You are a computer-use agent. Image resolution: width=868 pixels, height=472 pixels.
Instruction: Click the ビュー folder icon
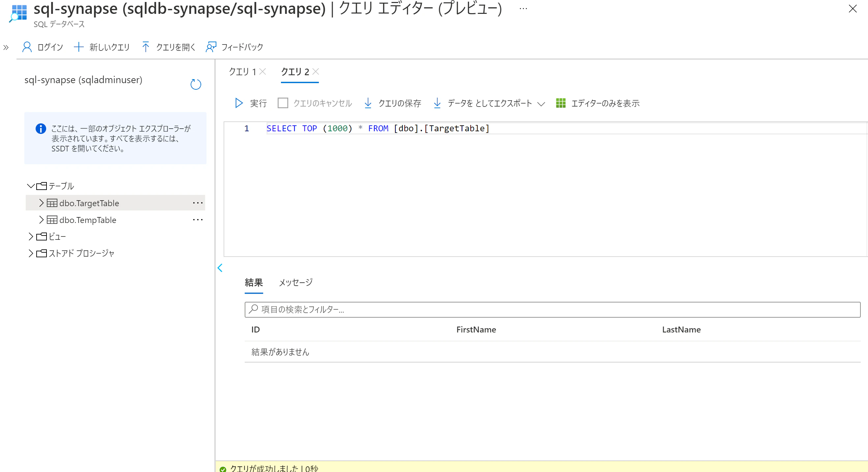click(x=42, y=236)
